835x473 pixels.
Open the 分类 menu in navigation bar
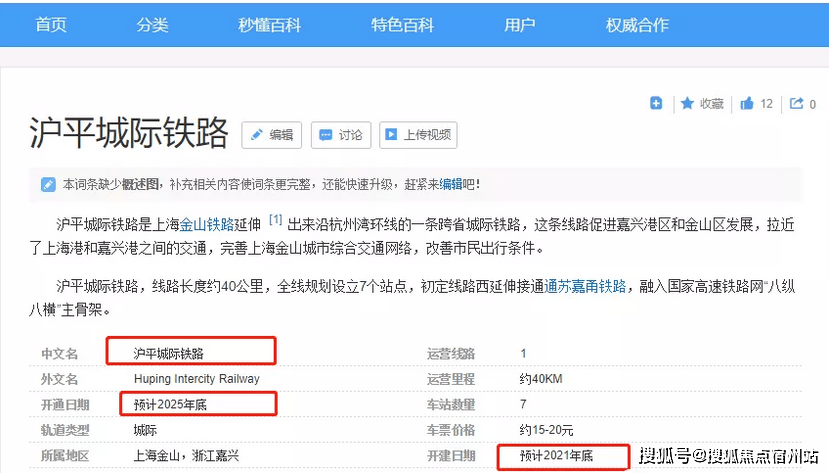pyautogui.click(x=153, y=25)
